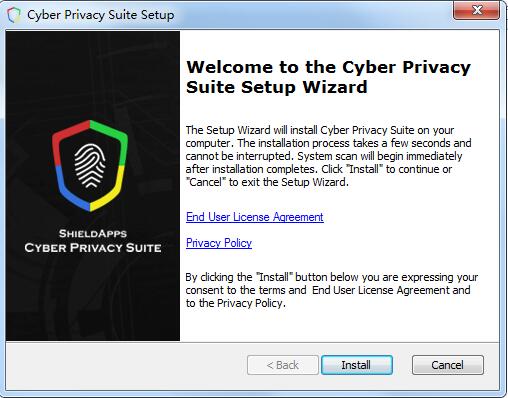Screen dimensions: 508x398
Task: Click the installation description paragraph
Action: point(328,156)
